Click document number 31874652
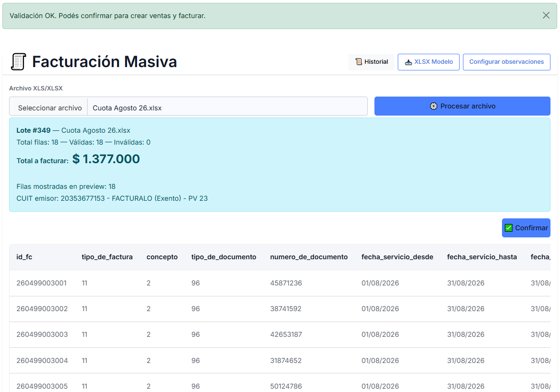Viewport: 560px width, 392px height. tap(286, 361)
